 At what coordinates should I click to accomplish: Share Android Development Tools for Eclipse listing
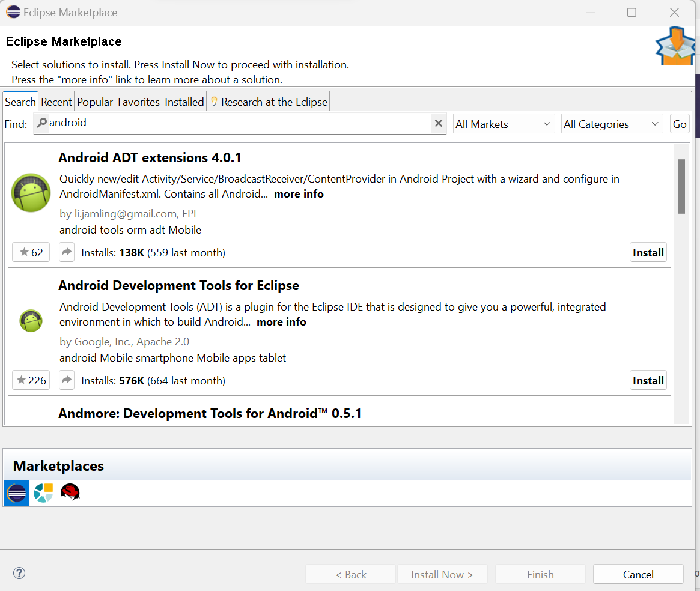67,380
